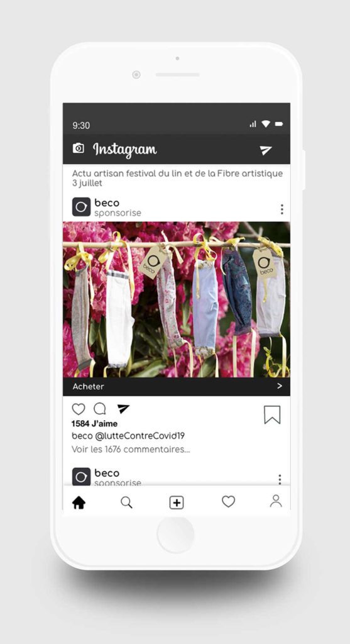Expand the Acheter arrow chevron
Image resolution: width=350 pixels, height=644 pixels.
pyautogui.click(x=280, y=386)
